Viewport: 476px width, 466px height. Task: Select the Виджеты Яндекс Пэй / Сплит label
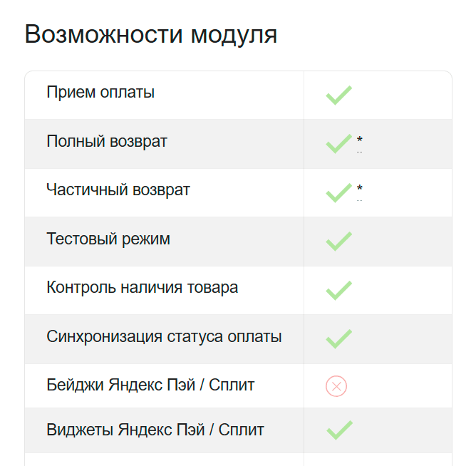(155, 430)
